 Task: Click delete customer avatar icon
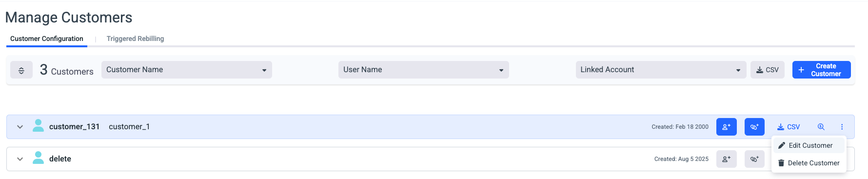coord(38,158)
